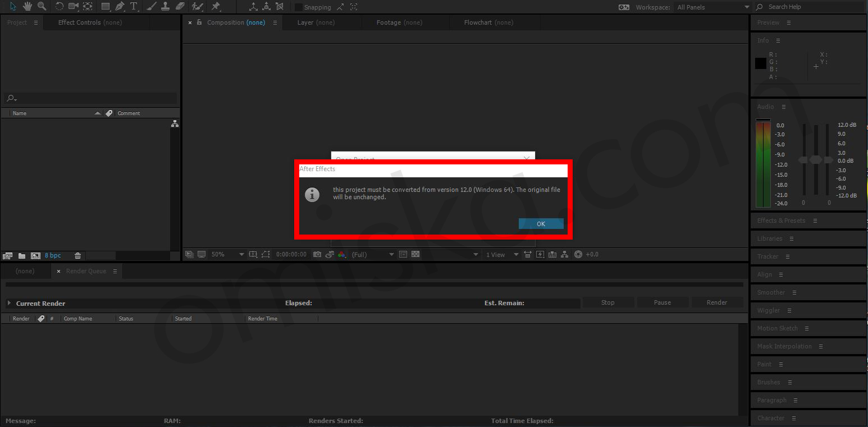Click the center audio level slider handle

(815, 160)
